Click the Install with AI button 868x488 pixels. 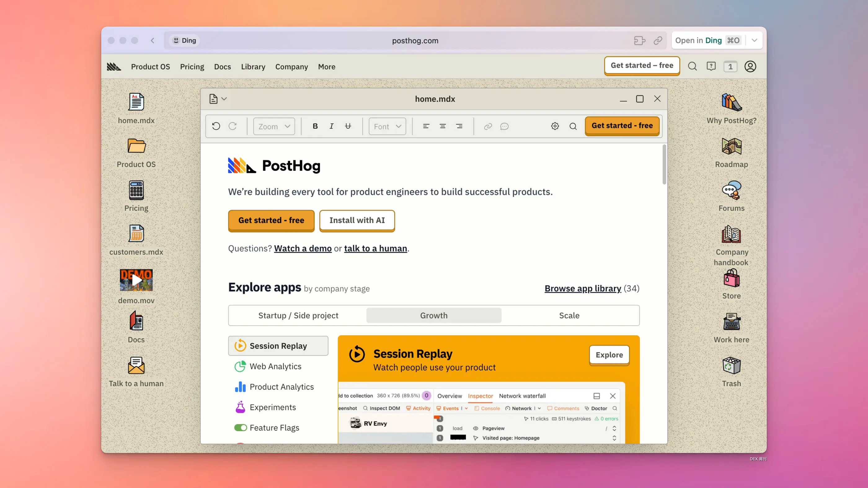357,220
